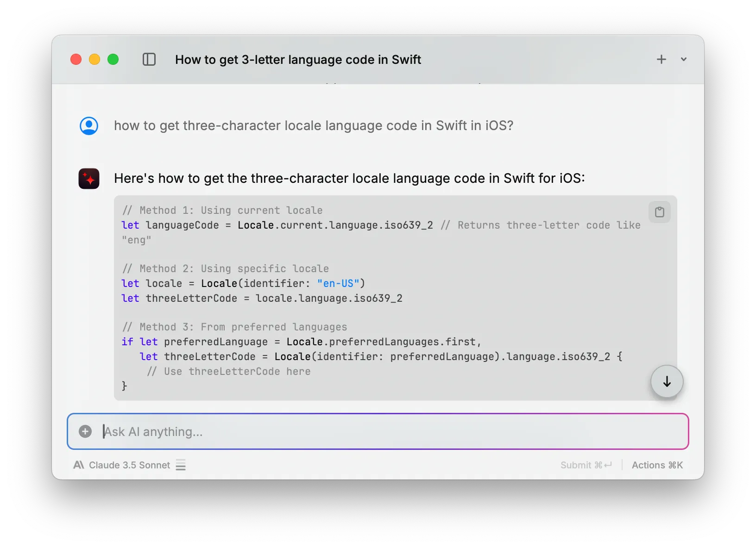
Task: Copy the code block with clipboard icon
Action: point(659,212)
